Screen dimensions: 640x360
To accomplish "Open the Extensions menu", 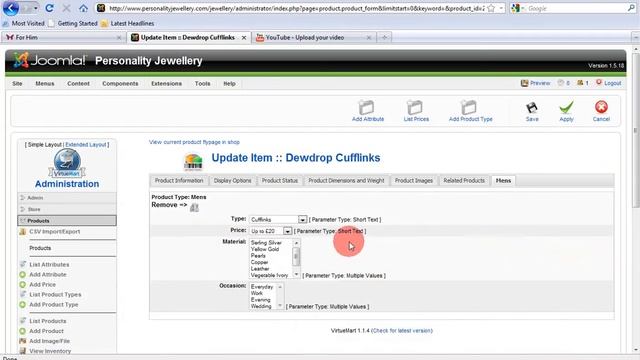I will pyautogui.click(x=167, y=83).
